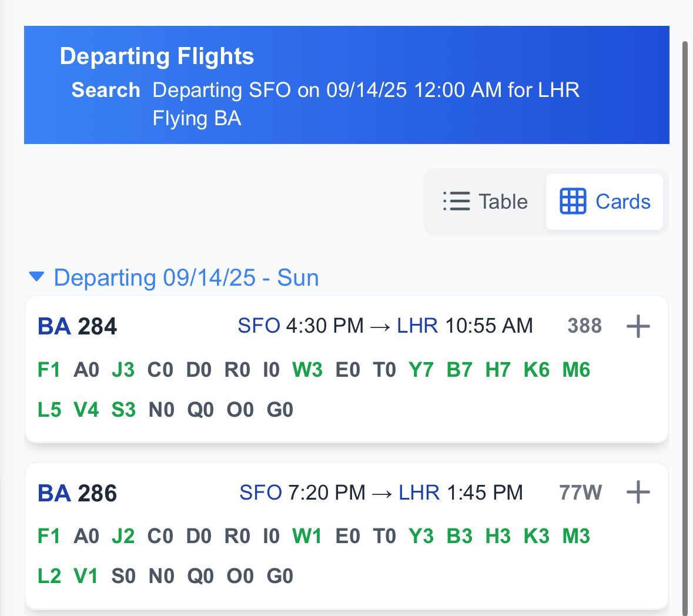Expand BA 284 flight with plus icon
The height and width of the screenshot is (616, 693).
tap(638, 327)
